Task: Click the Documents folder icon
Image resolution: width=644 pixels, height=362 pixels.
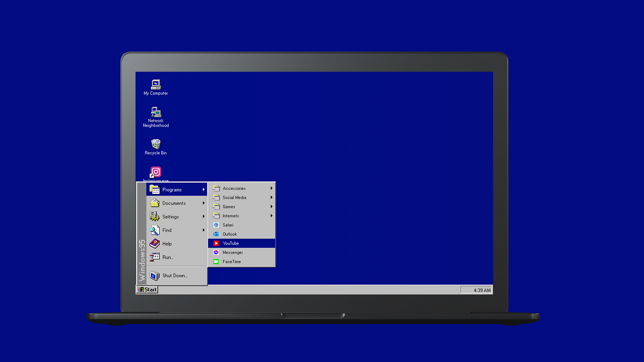Action: click(x=154, y=203)
